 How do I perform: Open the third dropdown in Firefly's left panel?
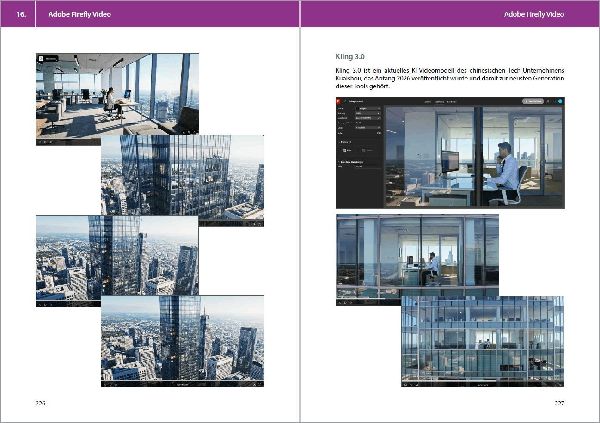(x=368, y=118)
